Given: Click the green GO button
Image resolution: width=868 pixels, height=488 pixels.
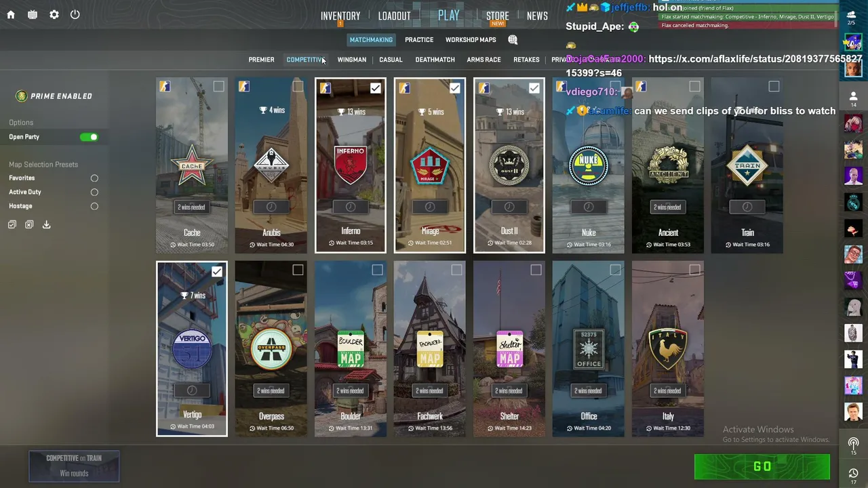Looking at the screenshot, I should (762, 466).
